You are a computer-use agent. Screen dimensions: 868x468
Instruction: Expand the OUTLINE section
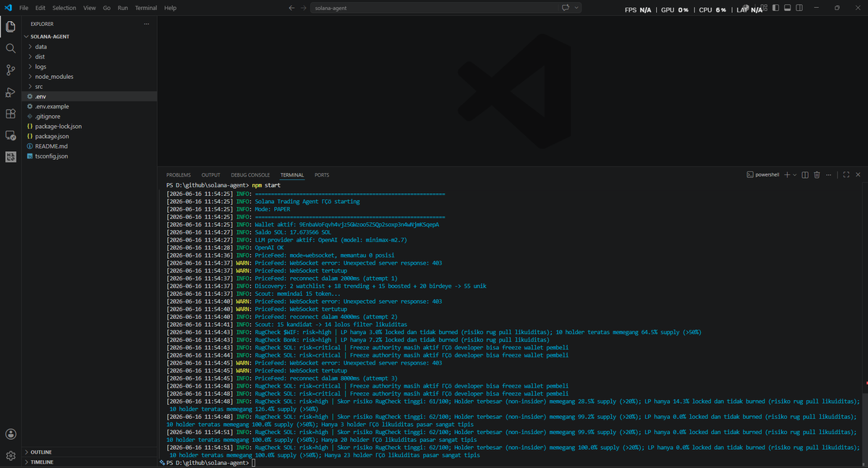(90, 452)
